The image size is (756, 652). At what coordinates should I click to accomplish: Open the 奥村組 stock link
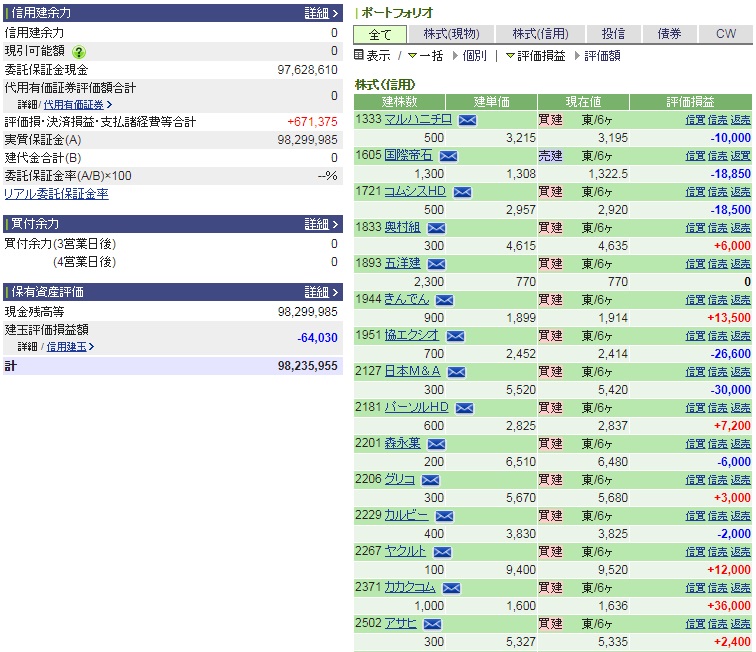[403, 227]
